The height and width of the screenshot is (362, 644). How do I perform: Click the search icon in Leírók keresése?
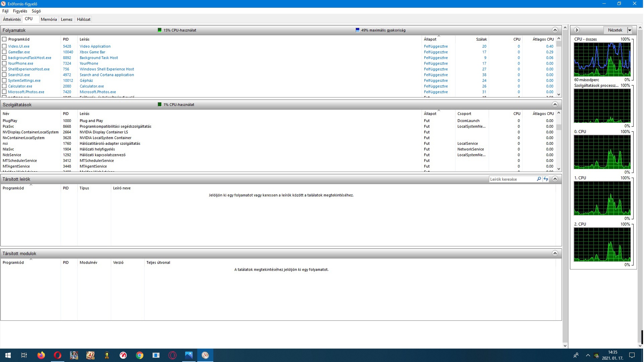[539, 179]
